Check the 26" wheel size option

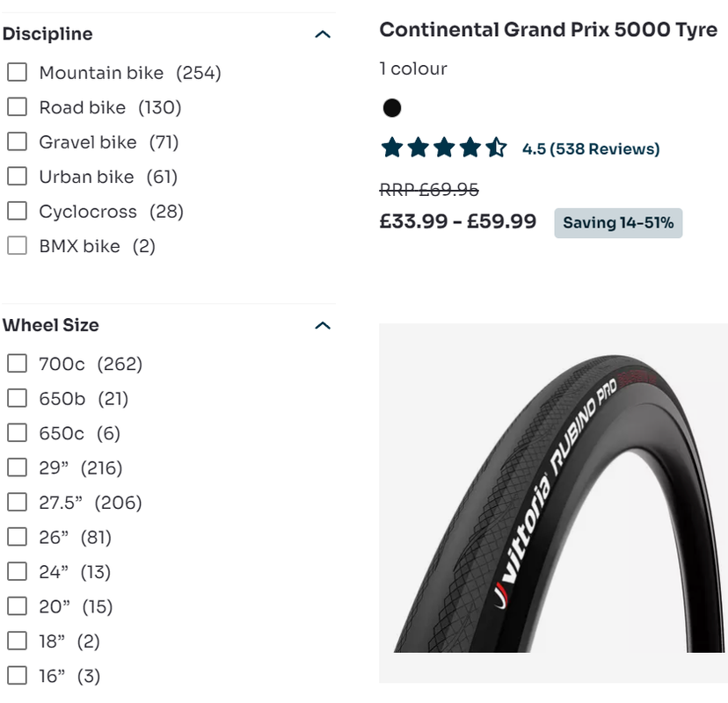pyautogui.click(x=18, y=538)
